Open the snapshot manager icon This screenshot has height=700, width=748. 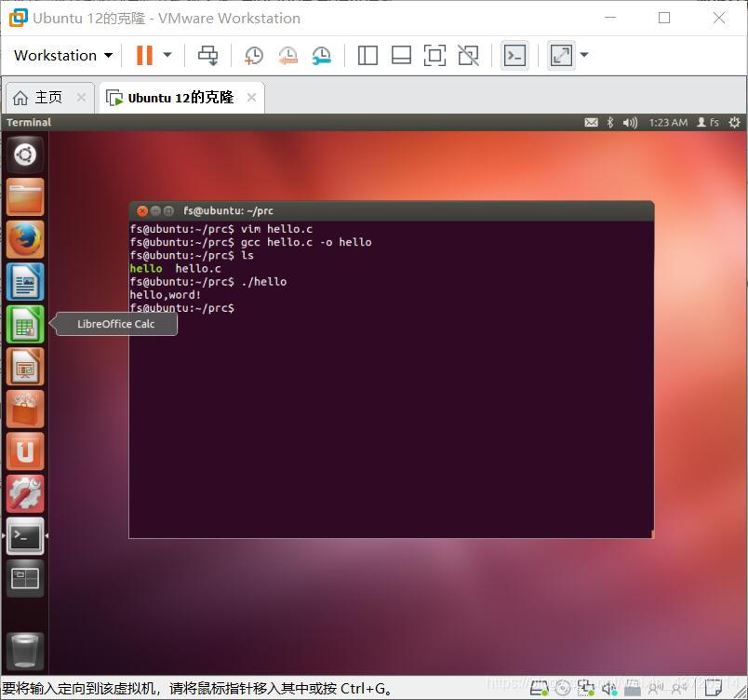click(322, 55)
